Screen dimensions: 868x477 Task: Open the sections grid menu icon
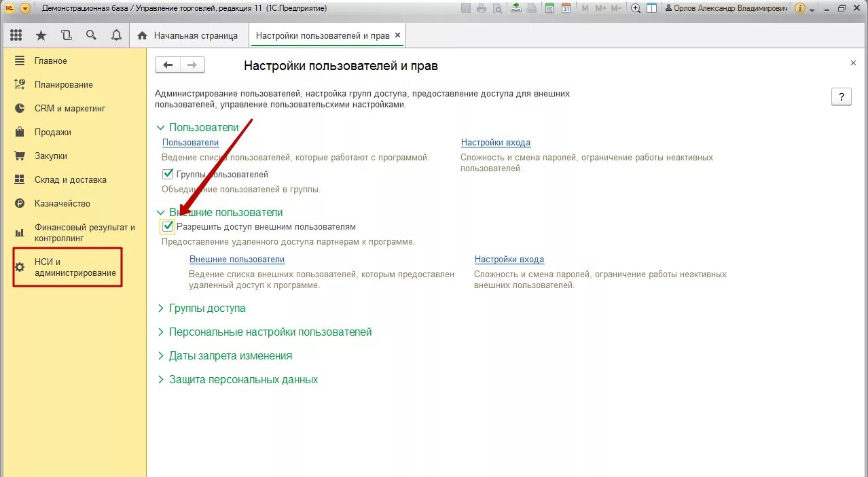pos(16,35)
